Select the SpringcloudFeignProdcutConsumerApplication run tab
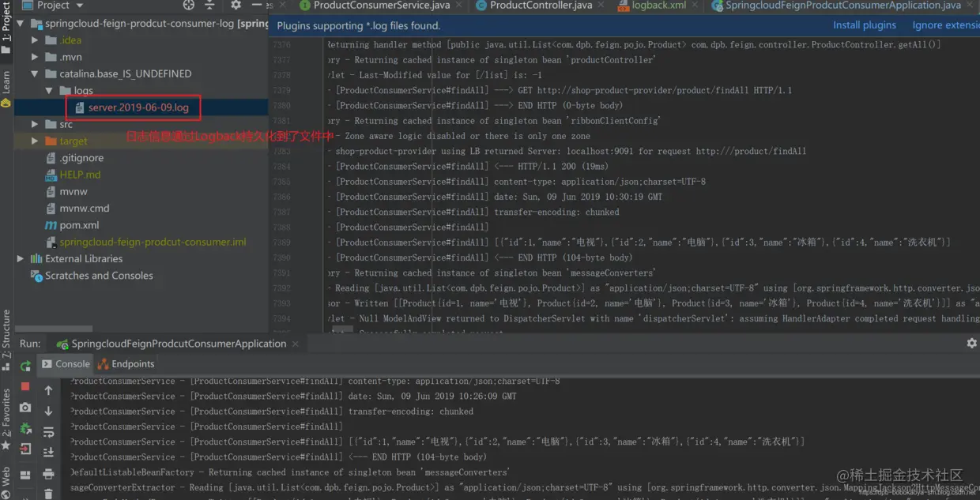980x500 pixels. [x=171, y=344]
